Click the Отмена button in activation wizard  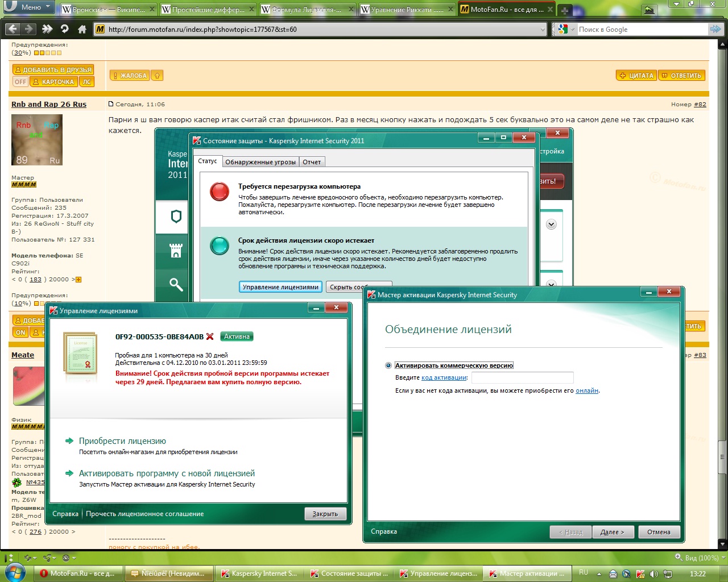coord(659,532)
